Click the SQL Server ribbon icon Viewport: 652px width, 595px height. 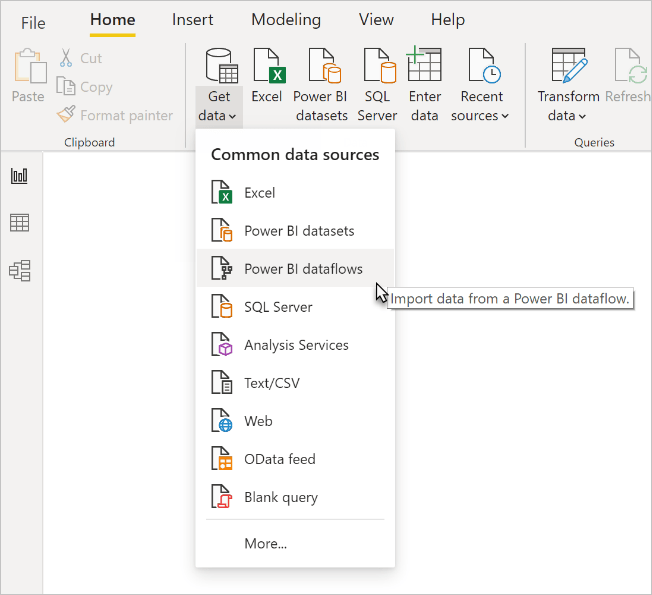click(377, 85)
